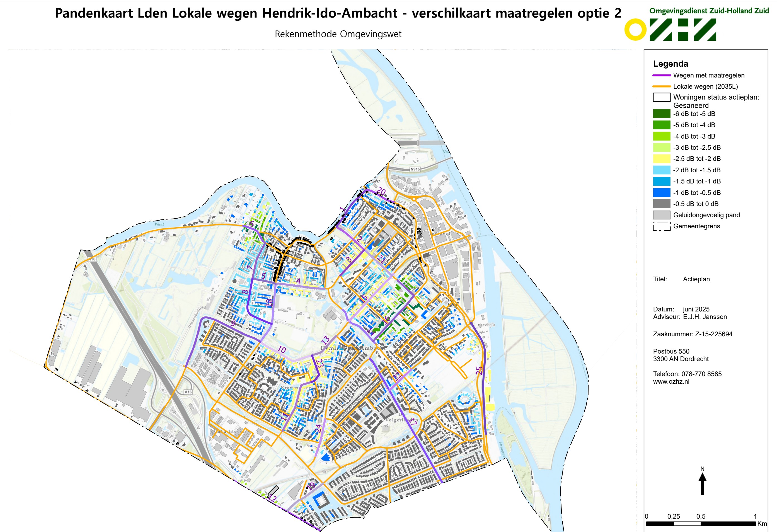Click the N915 road shield label

(415, 169)
